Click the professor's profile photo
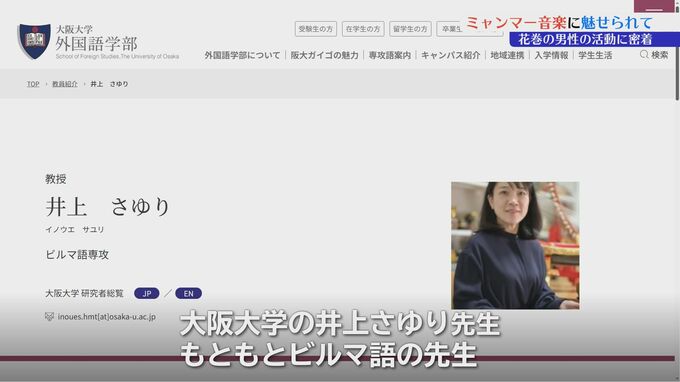 point(515,245)
